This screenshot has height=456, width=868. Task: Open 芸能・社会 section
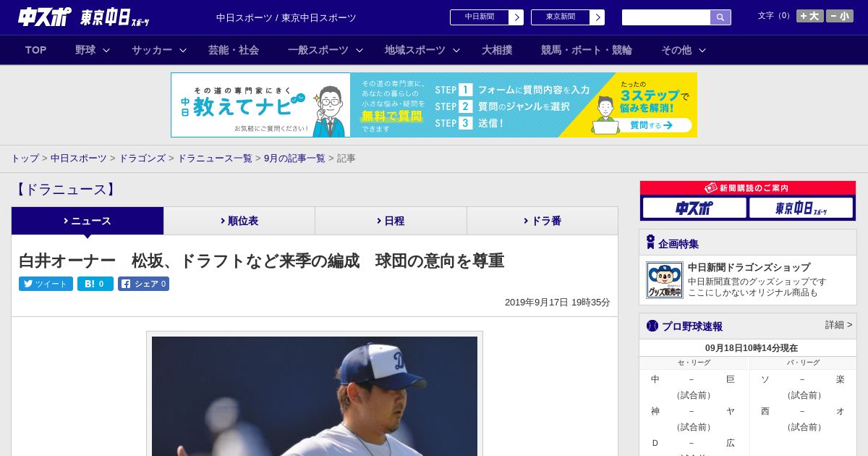[x=234, y=50]
